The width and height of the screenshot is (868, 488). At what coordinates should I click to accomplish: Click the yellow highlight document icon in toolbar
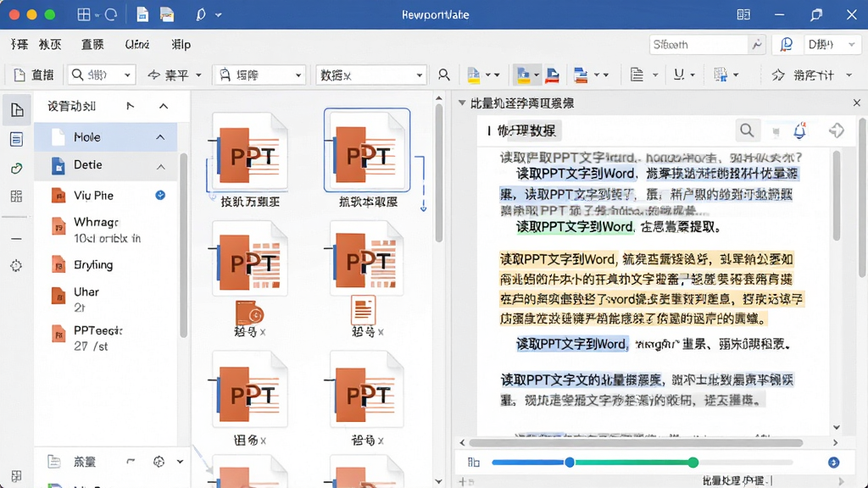[474, 75]
